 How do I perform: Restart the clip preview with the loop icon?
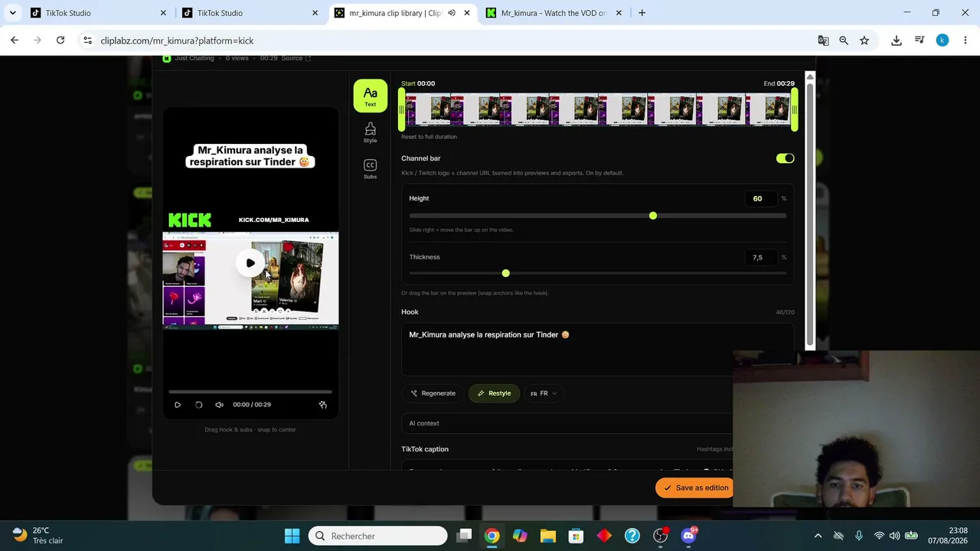[198, 405]
